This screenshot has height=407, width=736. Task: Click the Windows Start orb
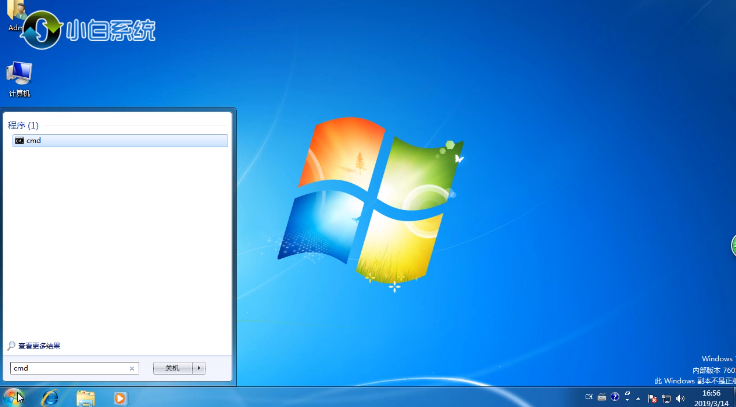pos(13,398)
